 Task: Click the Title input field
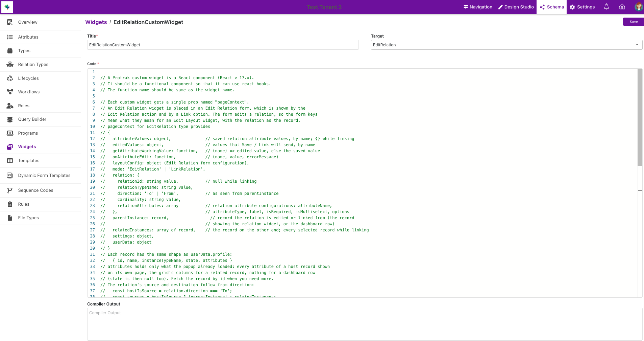[223, 45]
